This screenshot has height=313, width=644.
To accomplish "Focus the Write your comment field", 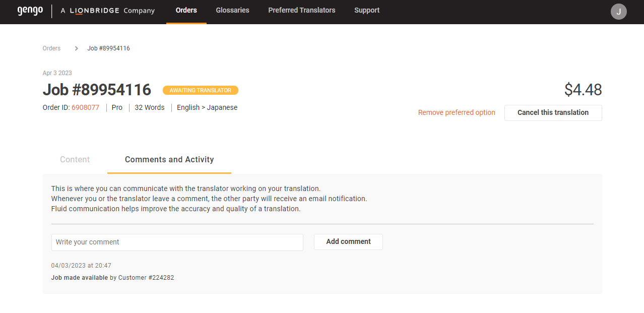I will 177,242.
